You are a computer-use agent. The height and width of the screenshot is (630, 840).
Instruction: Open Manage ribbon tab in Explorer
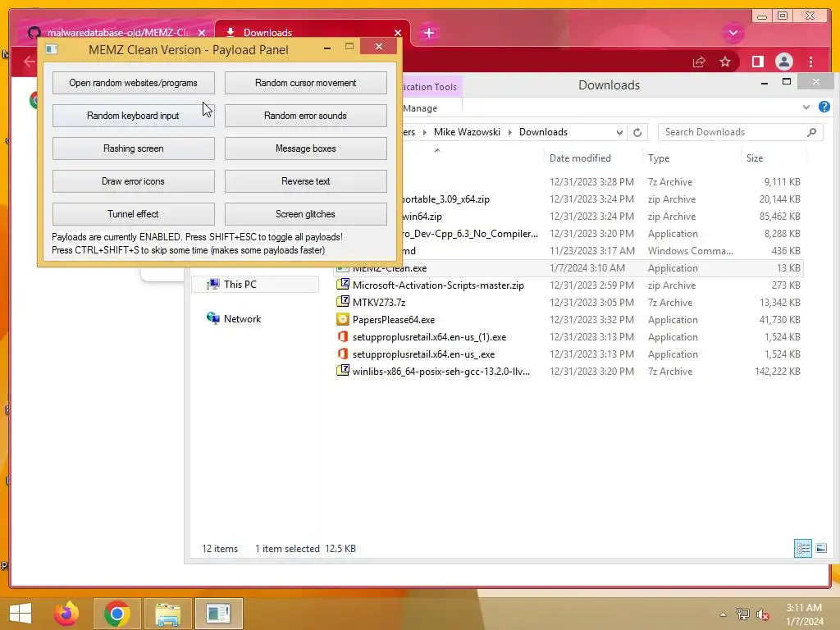[421, 108]
